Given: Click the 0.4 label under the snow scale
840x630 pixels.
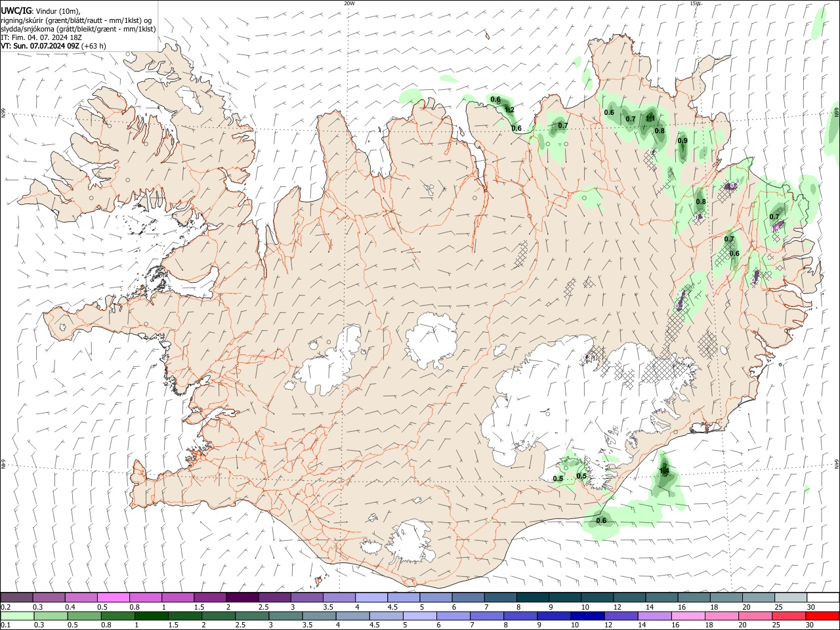Looking at the screenshot, I should point(70,607).
